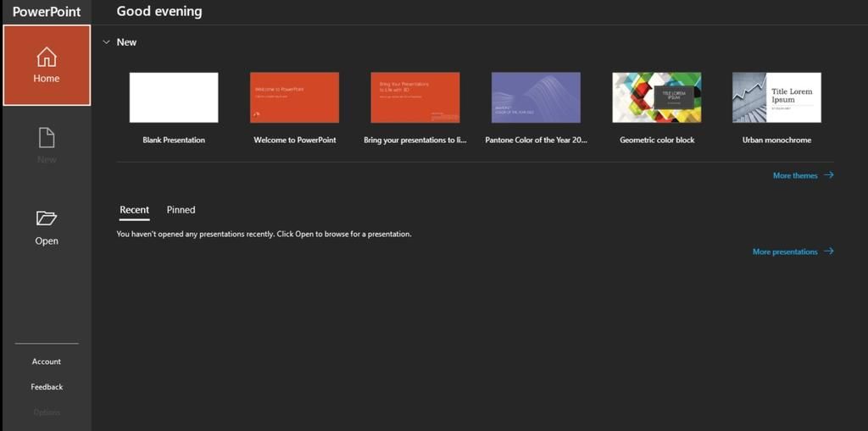Select the Blank Presentation thumbnail
868x431 pixels.
[174, 97]
